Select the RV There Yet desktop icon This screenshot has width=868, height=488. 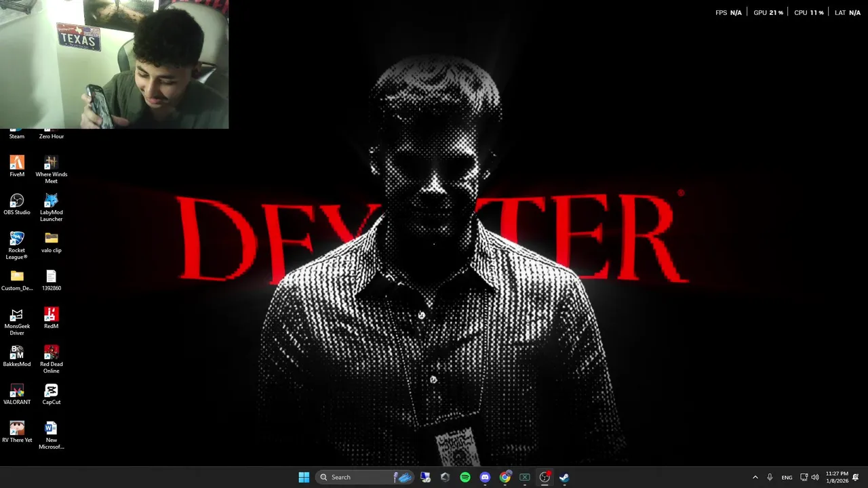coord(17,432)
